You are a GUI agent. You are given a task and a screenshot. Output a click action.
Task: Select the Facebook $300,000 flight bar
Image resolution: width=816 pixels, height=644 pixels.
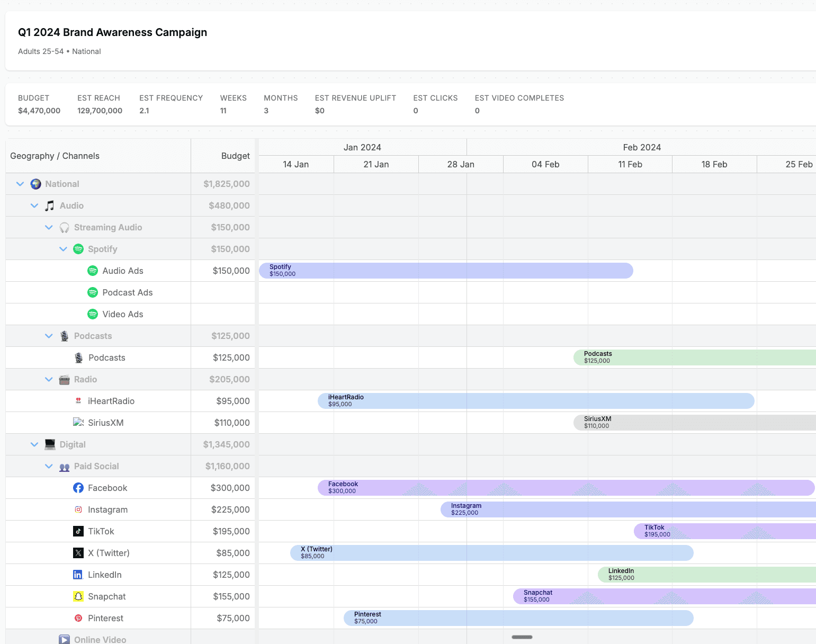[566, 488]
